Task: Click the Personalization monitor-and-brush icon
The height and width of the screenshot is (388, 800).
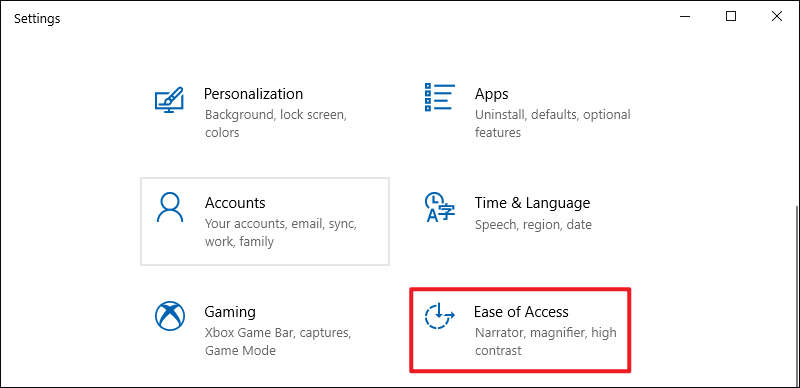Action: click(168, 100)
